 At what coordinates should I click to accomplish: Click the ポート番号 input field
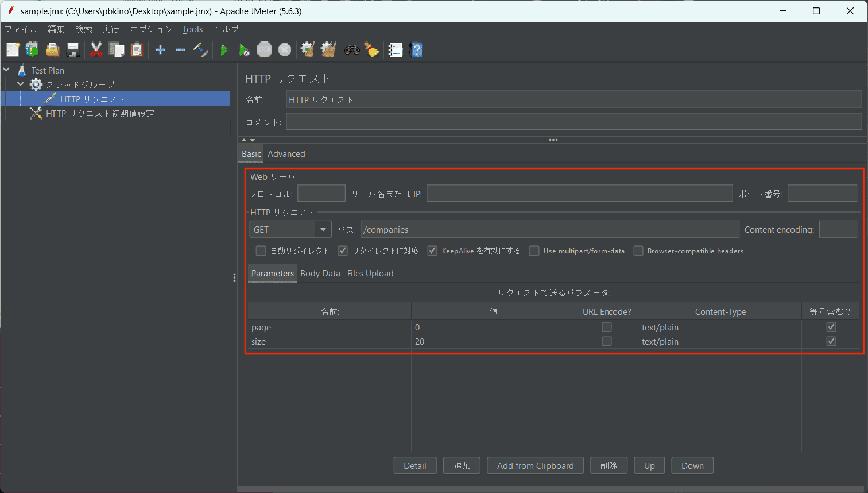pyautogui.click(x=823, y=194)
